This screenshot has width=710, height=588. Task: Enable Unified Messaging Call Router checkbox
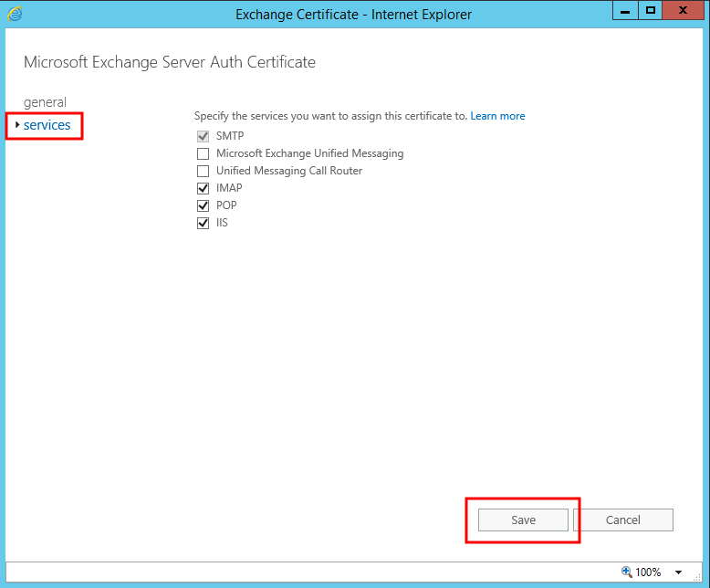pyautogui.click(x=203, y=171)
